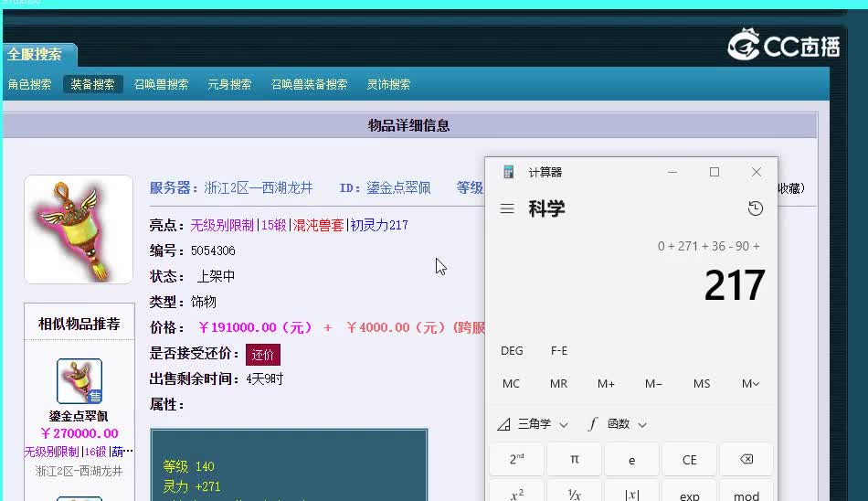Click the 混沌兽套 highlight tag

318,225
